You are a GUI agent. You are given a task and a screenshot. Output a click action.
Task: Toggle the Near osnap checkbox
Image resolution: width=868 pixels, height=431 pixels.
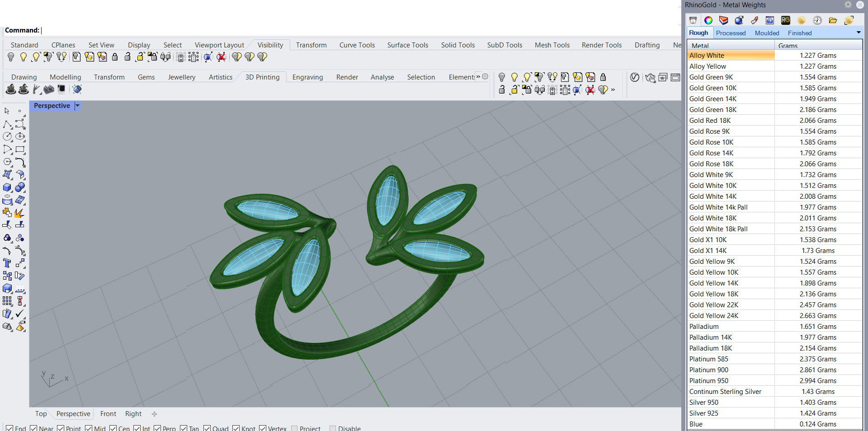pyautogui.click(x=33, y=428)
